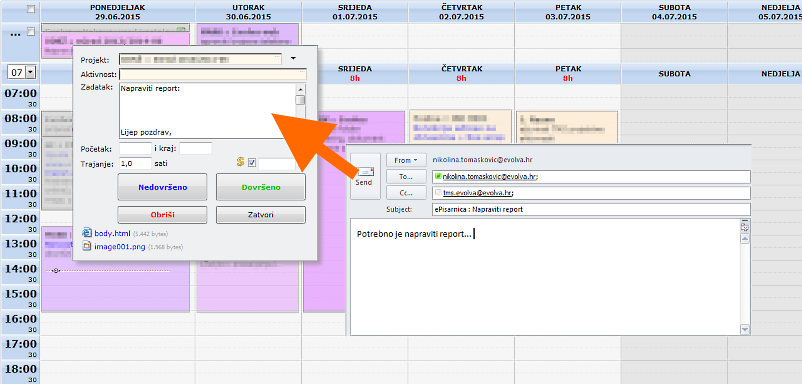Click the red Obriši delete button
802x384 pixels.
[x=163, y=215]
